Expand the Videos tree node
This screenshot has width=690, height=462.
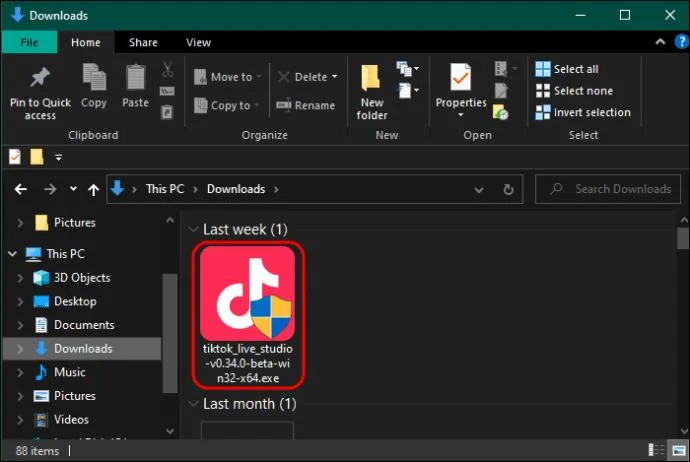point(20,420)
